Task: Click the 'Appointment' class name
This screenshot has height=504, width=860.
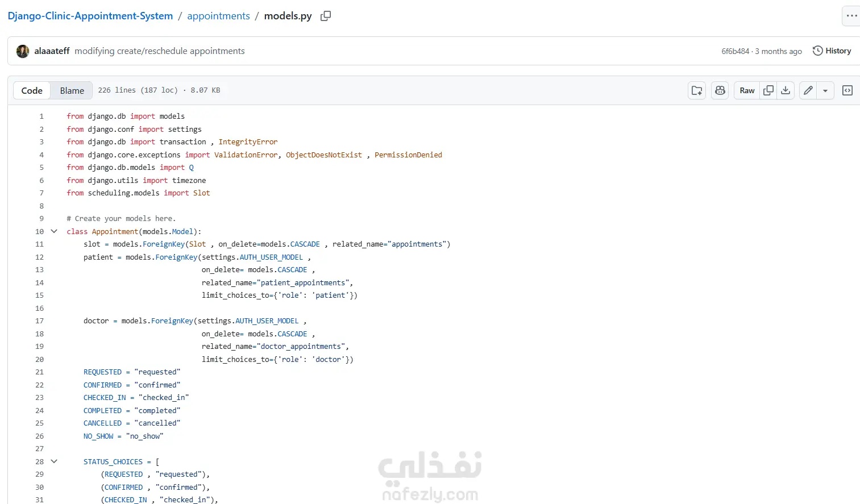Action: [x=115, y=231]
